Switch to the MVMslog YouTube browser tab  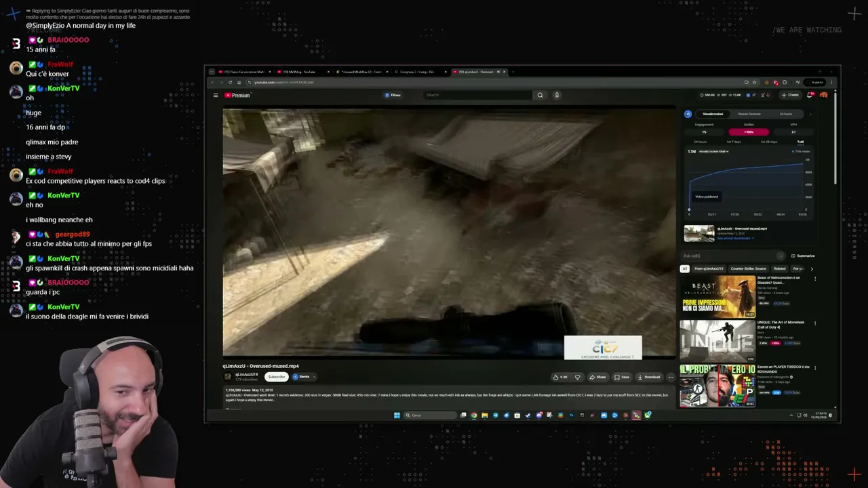(x=304, y=72)
